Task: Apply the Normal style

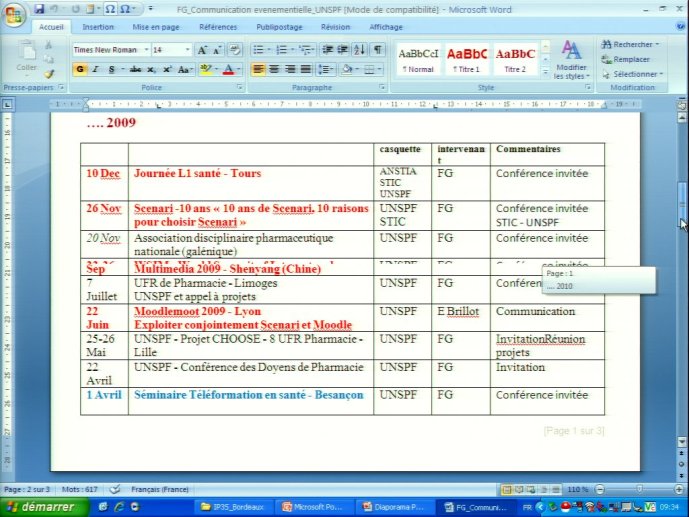Action: point(418,60)
